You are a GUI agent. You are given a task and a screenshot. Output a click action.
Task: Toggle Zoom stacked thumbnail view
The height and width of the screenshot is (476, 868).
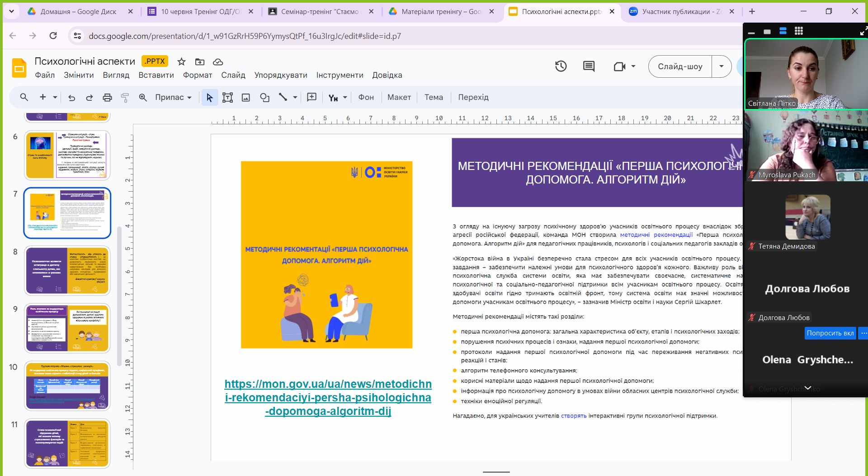pyautogui.click(x=783, y=31)
